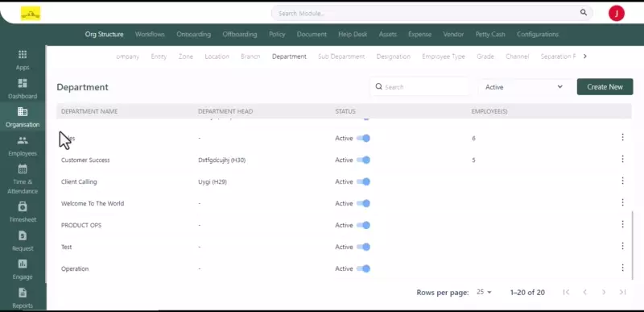Open the Apps grid icon
Viewport: 644px width, 312px height.
click(x=23, y=54)
